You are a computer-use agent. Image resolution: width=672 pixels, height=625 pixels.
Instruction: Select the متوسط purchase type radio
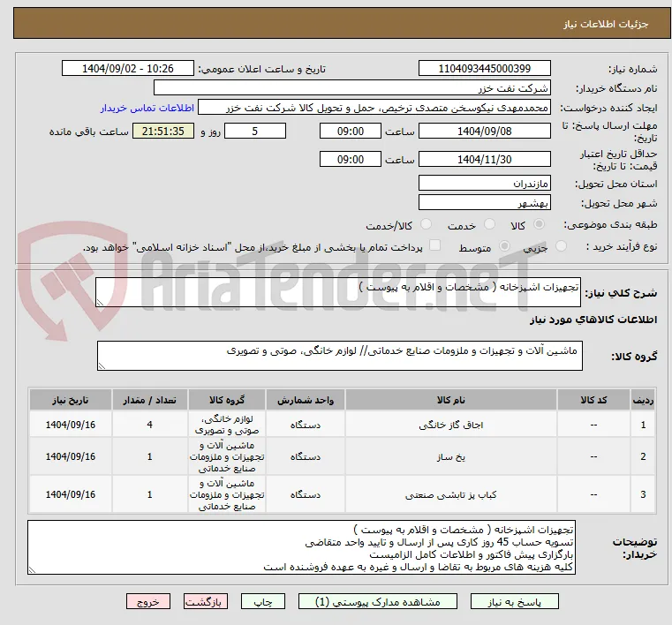(x=505, y=246)
